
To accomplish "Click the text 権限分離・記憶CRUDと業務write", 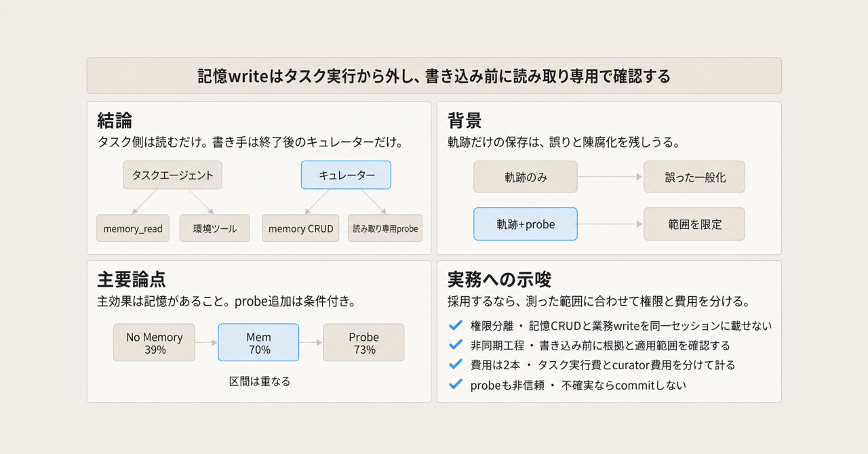I will pyautogui.click(x=620, y=326).
